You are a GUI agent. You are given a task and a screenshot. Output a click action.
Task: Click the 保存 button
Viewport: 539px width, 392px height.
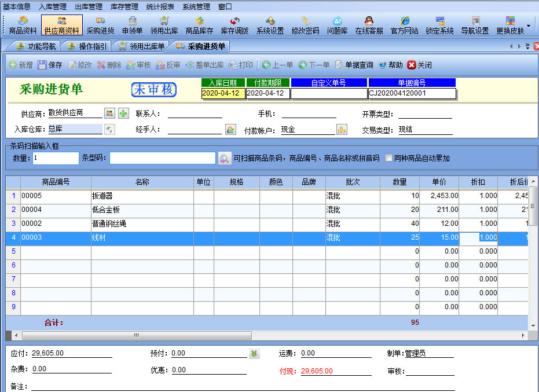[50, 65]
